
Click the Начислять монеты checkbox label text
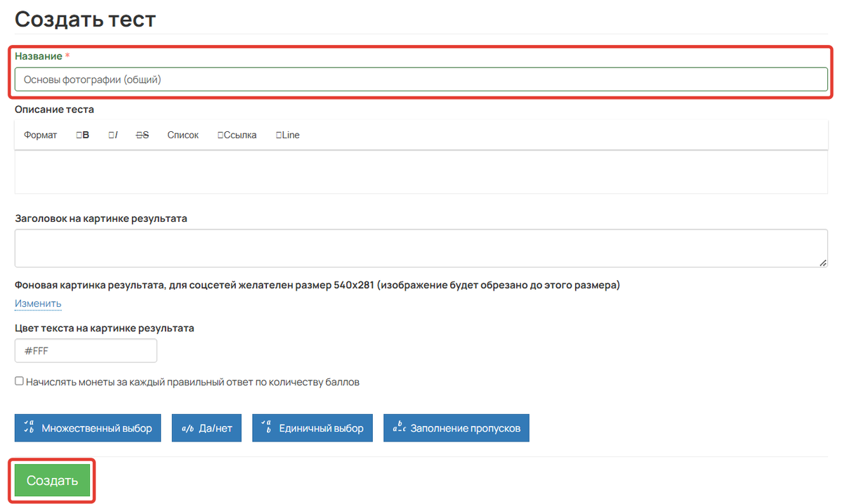point(193,382)
